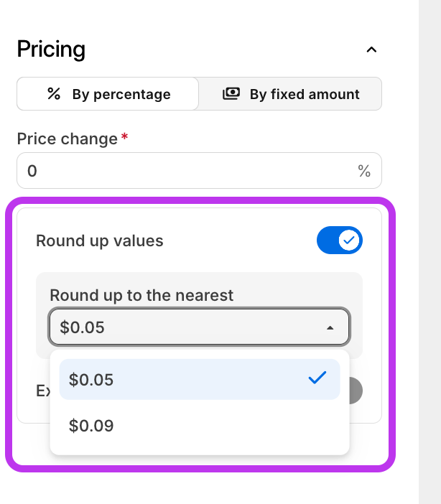Click the % suffix in Price change field

click(x=364, y=171)
